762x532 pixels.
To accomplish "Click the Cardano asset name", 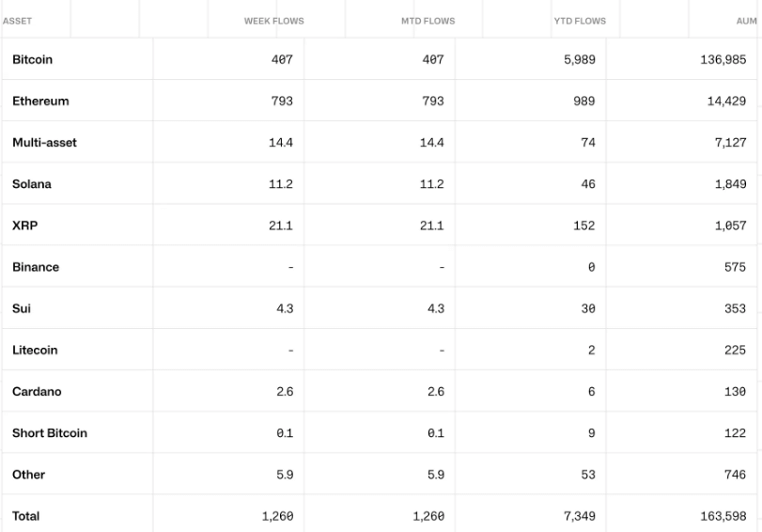I will pos(37,392).
